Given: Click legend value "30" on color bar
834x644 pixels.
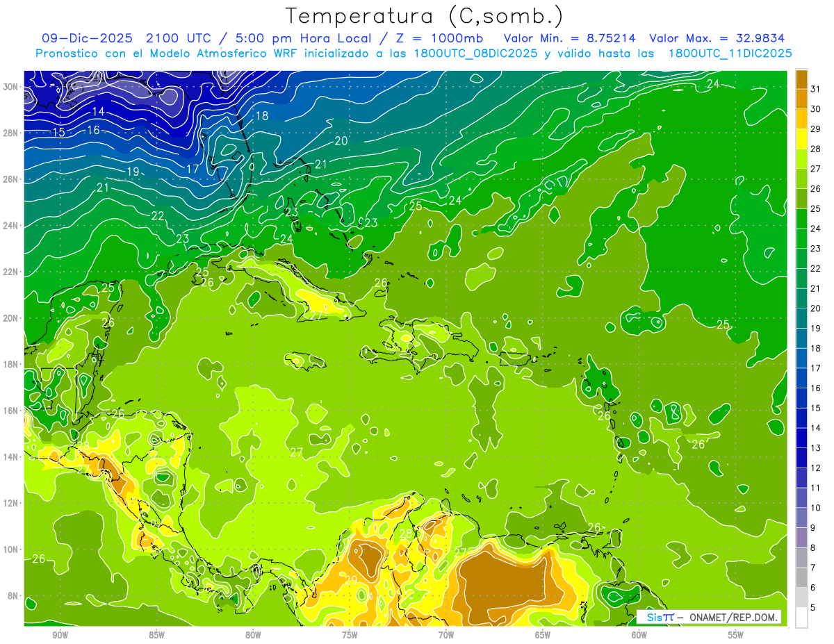Looking at the screenshot, I should coord(816,109).
